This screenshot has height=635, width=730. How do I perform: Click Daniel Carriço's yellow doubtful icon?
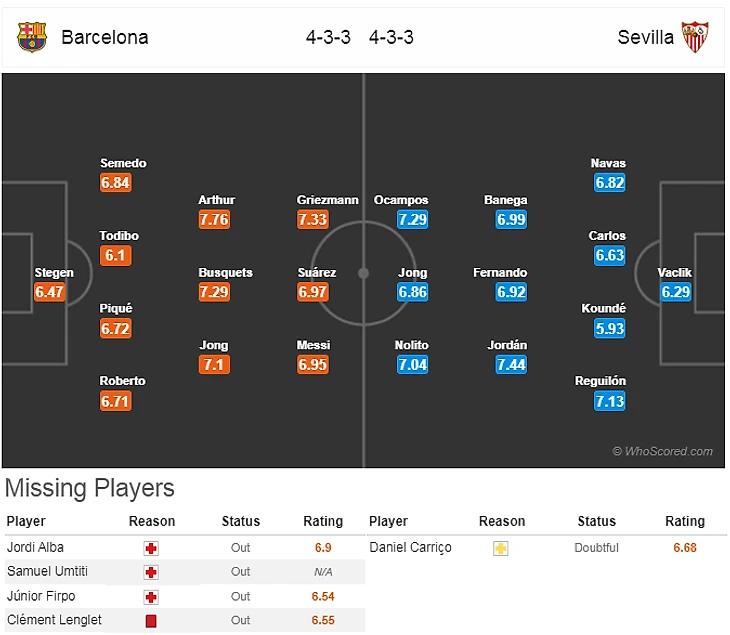pos(501,548)
